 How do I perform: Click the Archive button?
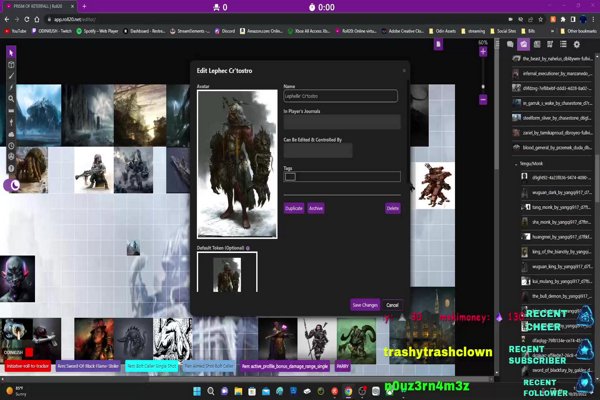[x=316, y=208]
